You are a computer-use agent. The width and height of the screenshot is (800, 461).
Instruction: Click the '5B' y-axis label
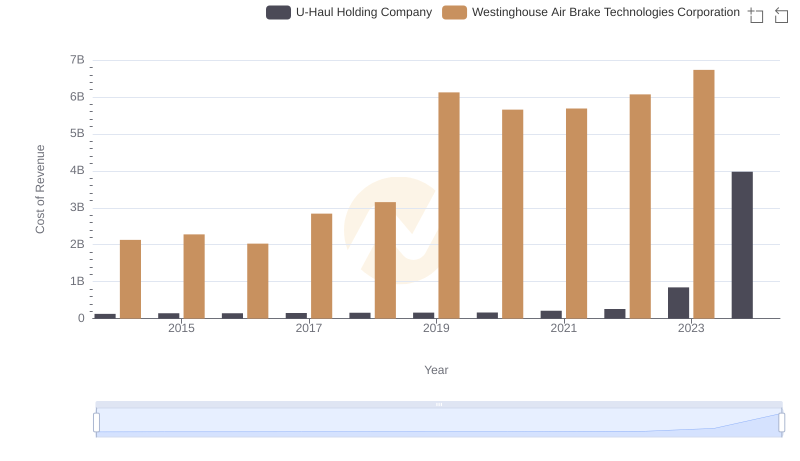(77, 134)
